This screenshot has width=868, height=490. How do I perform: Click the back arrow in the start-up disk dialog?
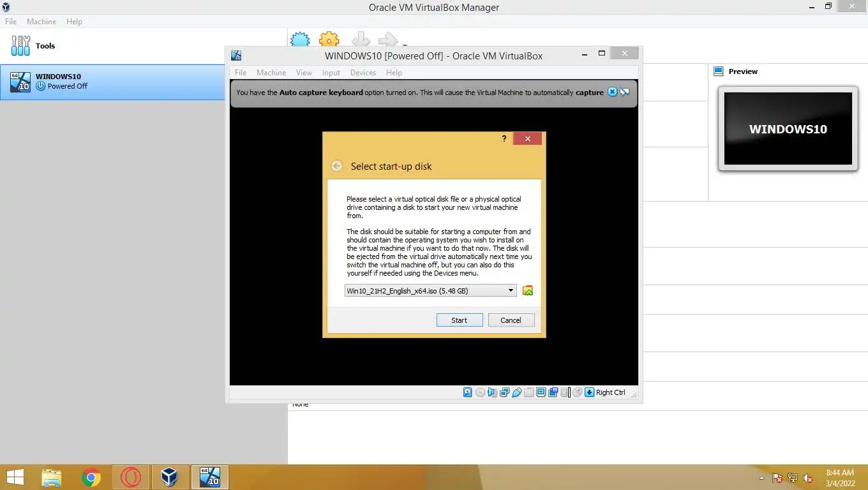tap(337, 167)
